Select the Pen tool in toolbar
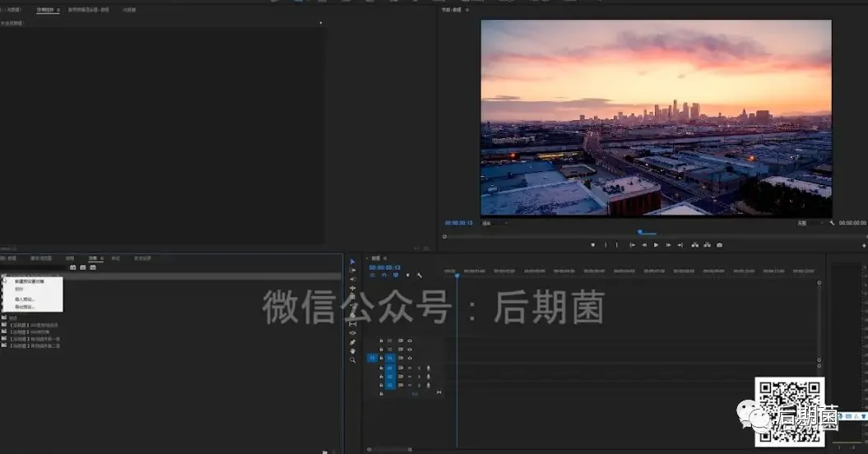This screenshot has width=868, height=454. point(353,342)
